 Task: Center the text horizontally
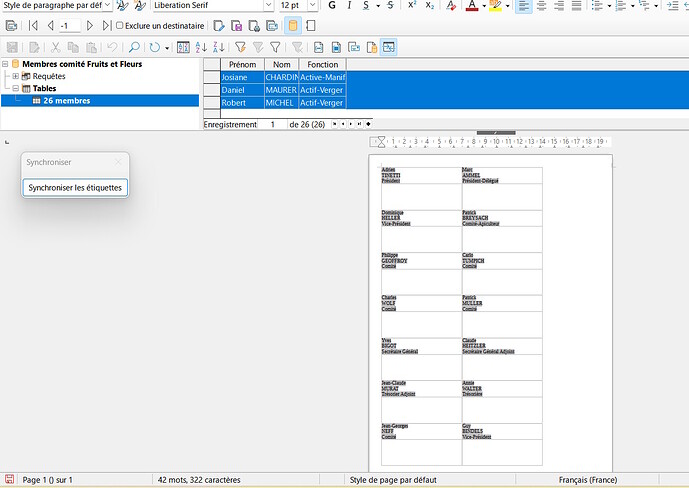[x=541, y=5]
